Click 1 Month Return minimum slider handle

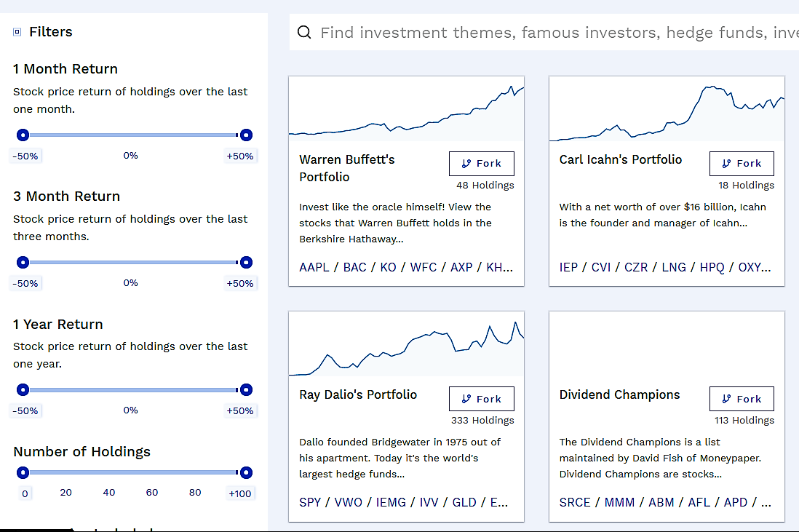(x=23, y=135)
